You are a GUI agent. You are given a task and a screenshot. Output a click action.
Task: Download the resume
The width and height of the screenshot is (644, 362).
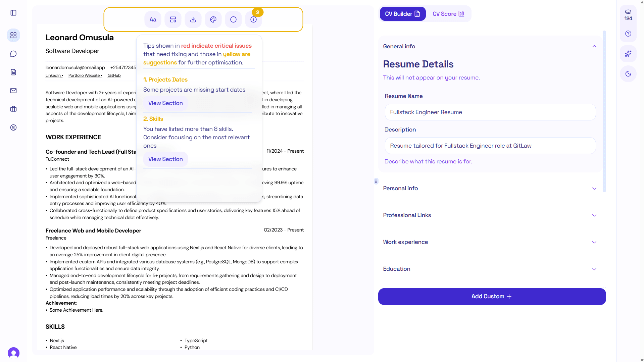coord(193,19)
